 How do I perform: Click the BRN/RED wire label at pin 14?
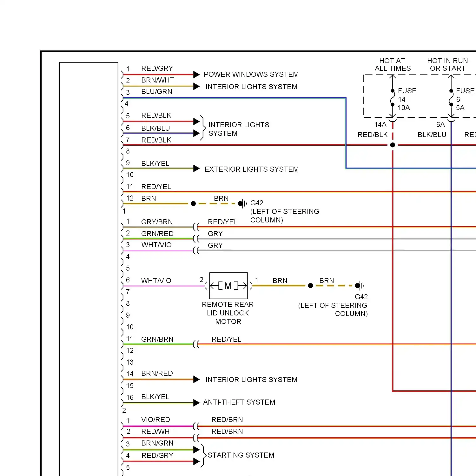pos(157,373)
